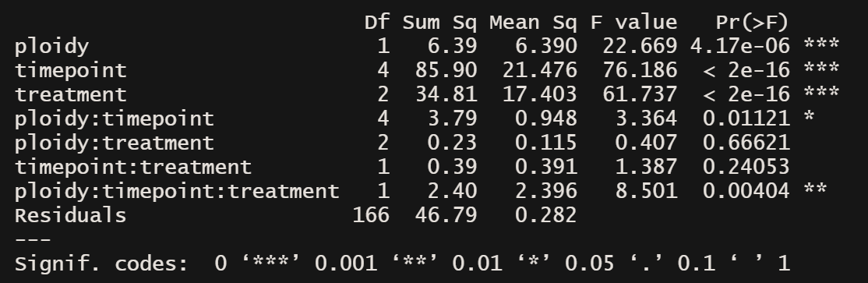Click the Mean Sq value 17.403
Viewport: 868px width, 283px height.
(x=540, y=94)
